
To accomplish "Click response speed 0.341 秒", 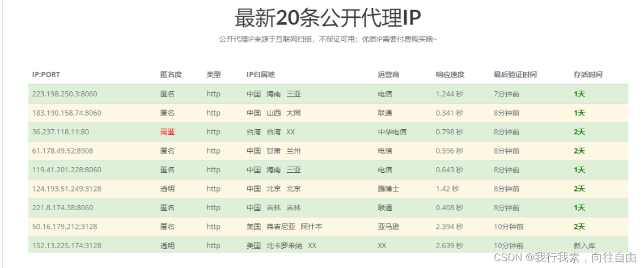I will tap(450, 113).
